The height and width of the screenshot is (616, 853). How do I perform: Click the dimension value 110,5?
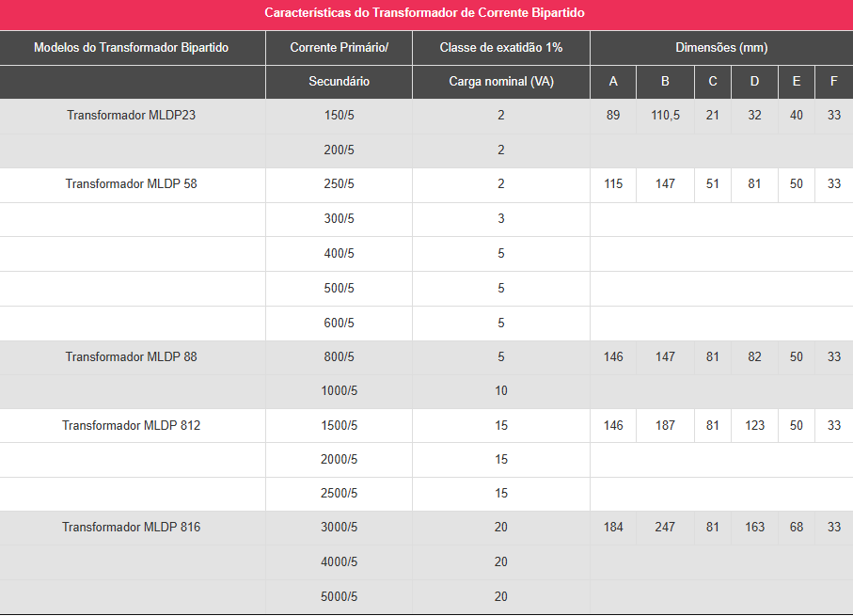(x=665, y=116)
